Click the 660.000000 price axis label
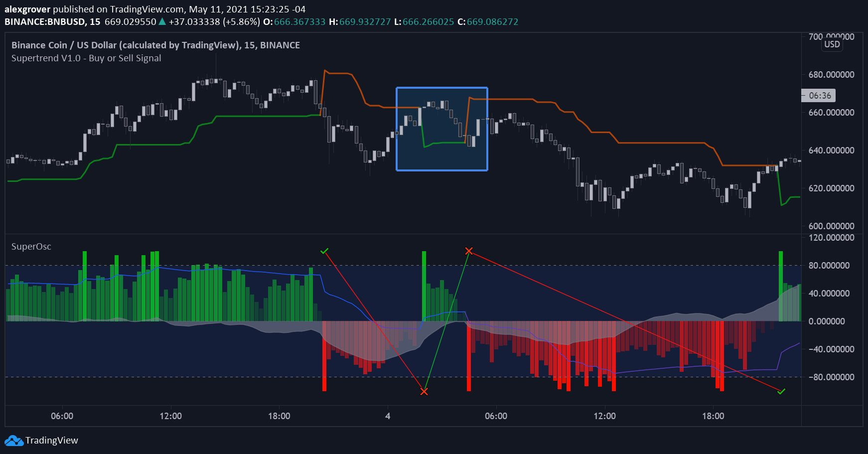868x454 pixels. tap(831, 113)
